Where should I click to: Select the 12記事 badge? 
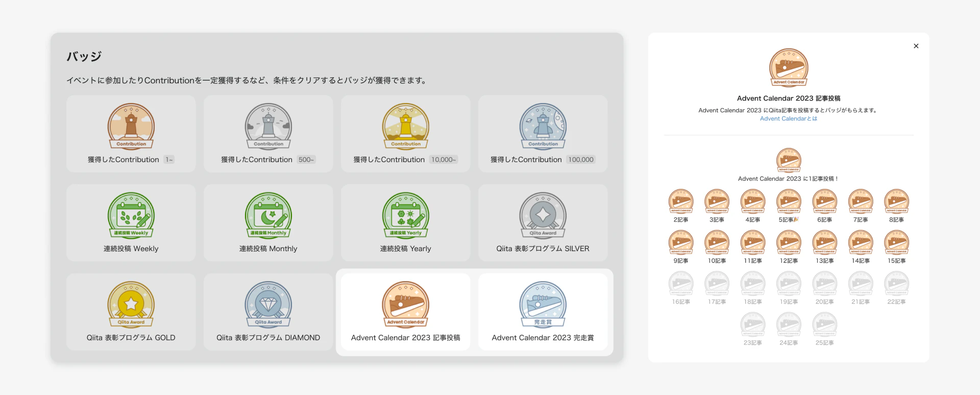789,242
